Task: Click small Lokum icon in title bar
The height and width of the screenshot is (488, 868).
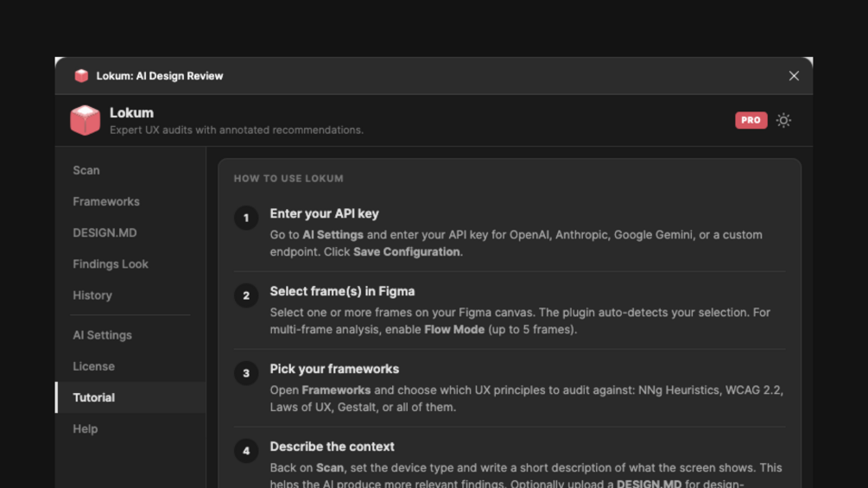Action: (81, 76)
